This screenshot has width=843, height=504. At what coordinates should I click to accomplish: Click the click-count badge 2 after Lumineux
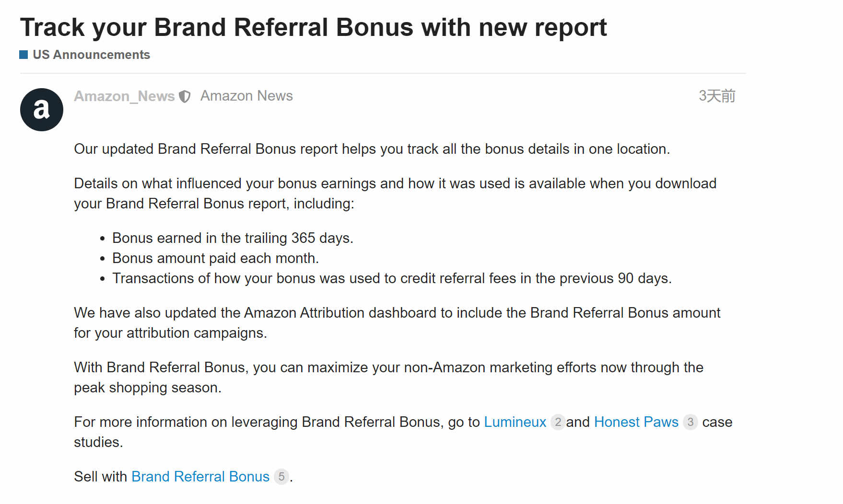558,422
